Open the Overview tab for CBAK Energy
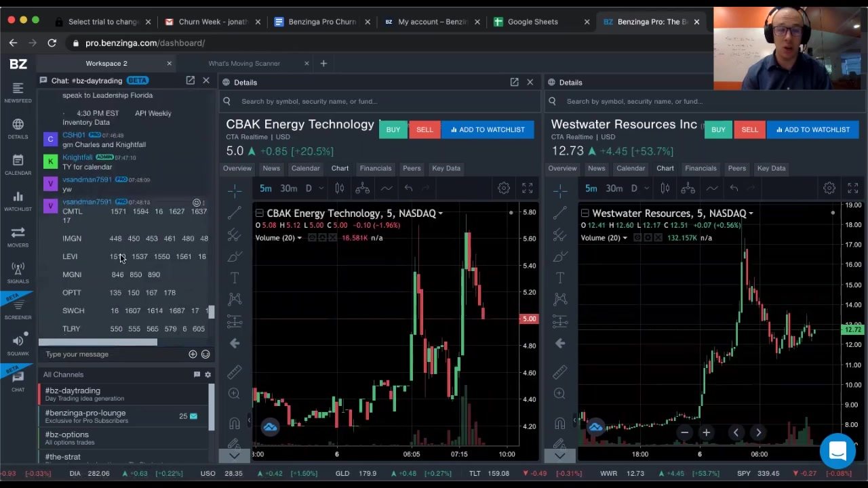 (237, 168)
